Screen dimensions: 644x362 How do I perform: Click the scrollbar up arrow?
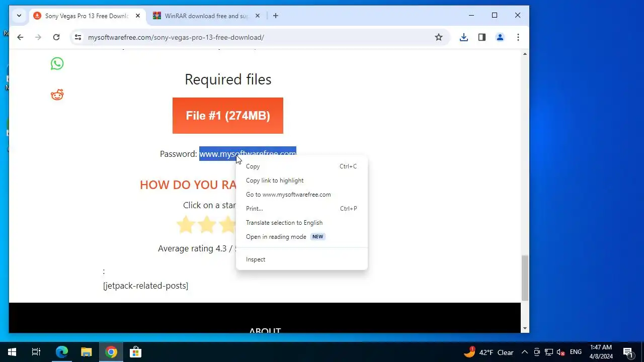(x=525, y=54)
